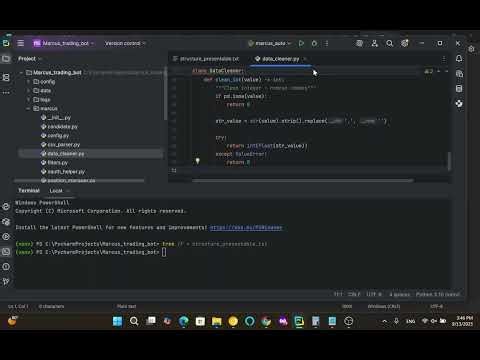This screenshot has width=480, height=360.
Task: Show more tool windows ellipsis
Action: click(6, 93)
